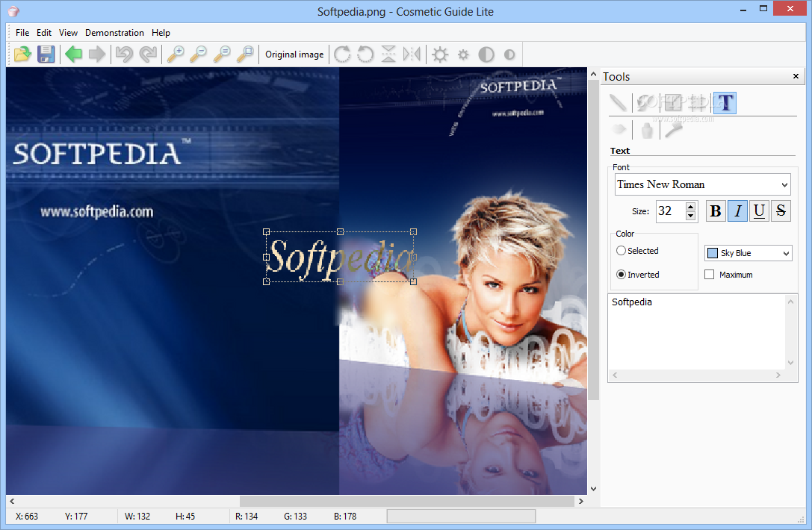Decrease contrast with the small half-circle icon
The width and height of the screenshot is (812, 530).
coord(509,54)
